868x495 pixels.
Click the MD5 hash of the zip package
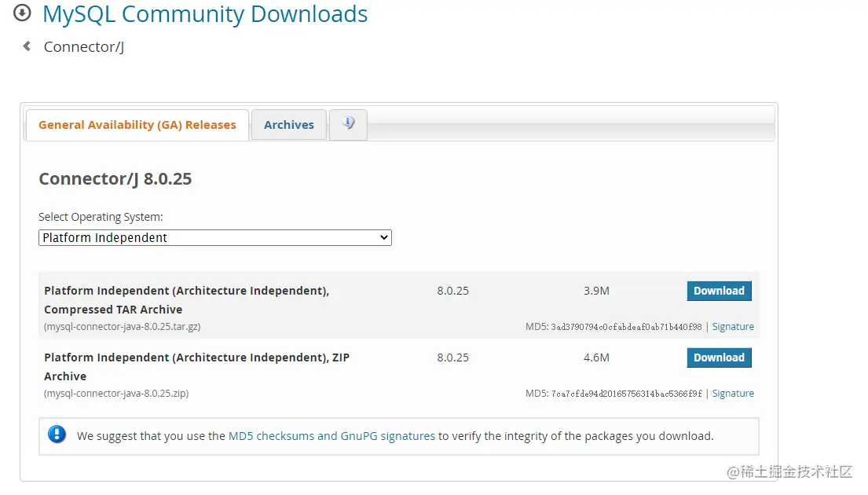coord(626,394)
